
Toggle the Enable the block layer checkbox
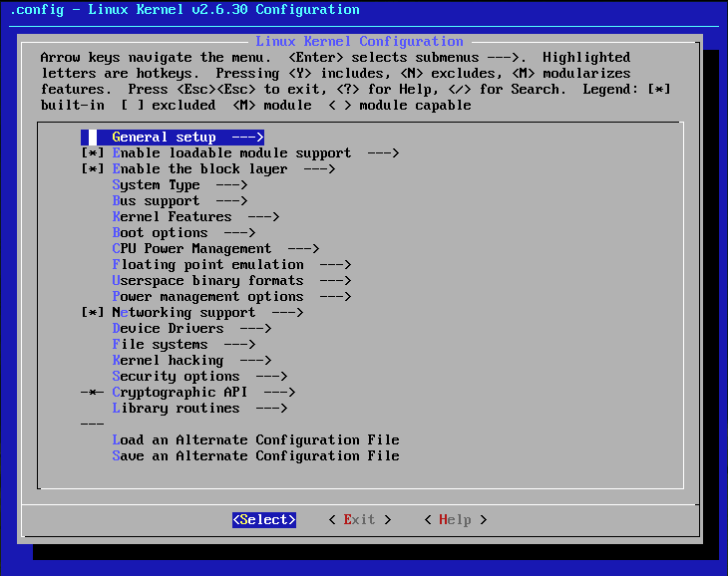coord(93,168)
